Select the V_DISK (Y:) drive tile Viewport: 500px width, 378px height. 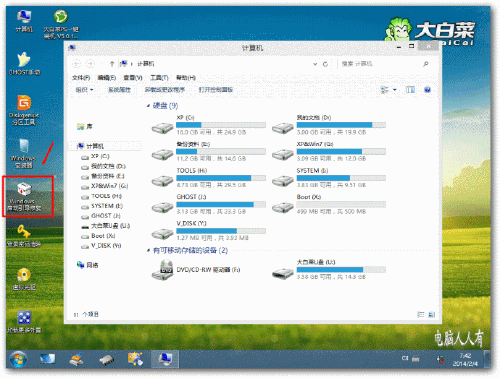coord(209,230)
